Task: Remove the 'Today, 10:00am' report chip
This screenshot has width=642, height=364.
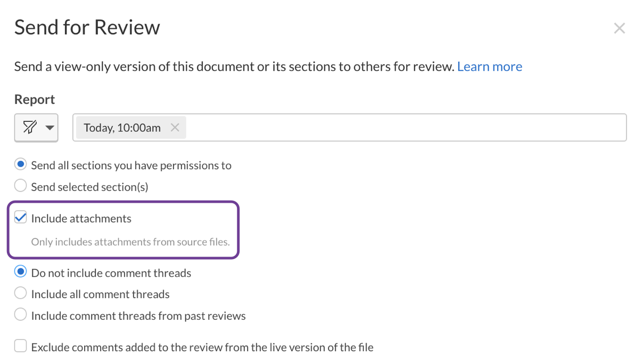Action: point(175,127)
